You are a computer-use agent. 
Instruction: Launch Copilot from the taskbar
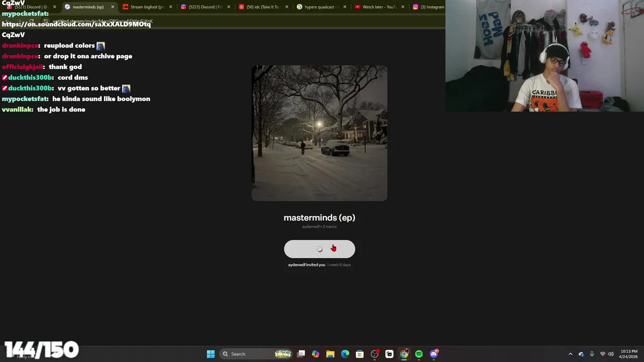pos(315,354)
